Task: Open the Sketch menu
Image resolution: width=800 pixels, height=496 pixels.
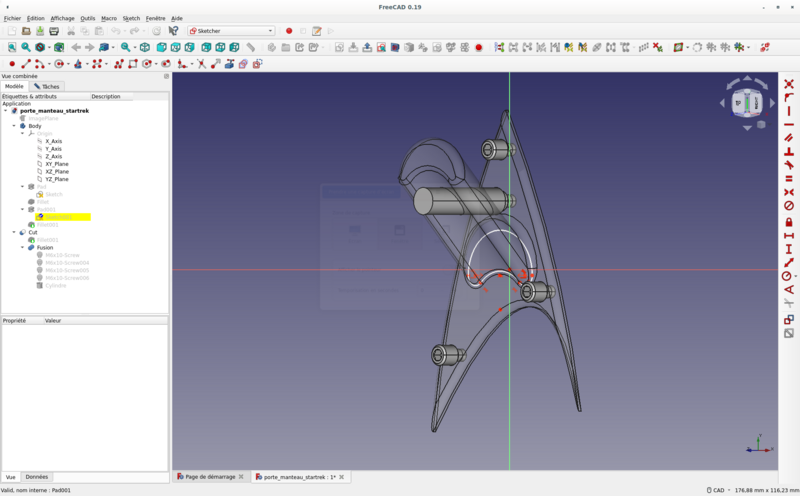Action: click(x=131, y=18)
